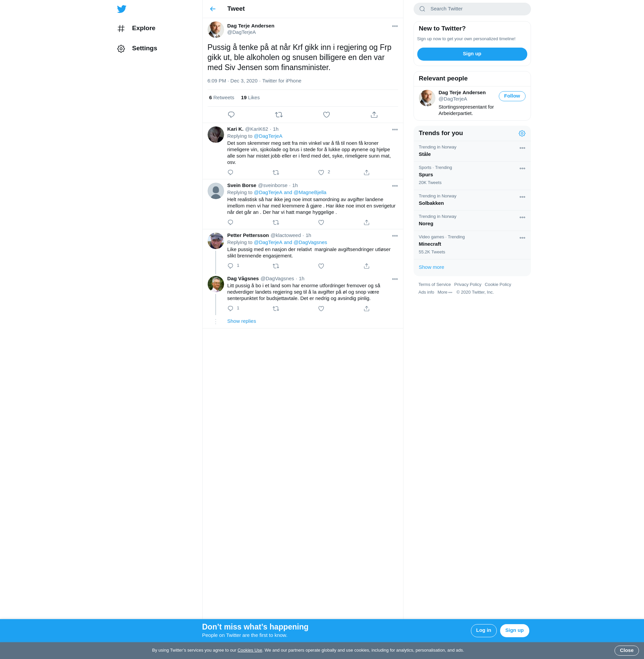Screen dimensions: 644x659
Task: Like Svein Borse's reply
Action: pos(321,222)
